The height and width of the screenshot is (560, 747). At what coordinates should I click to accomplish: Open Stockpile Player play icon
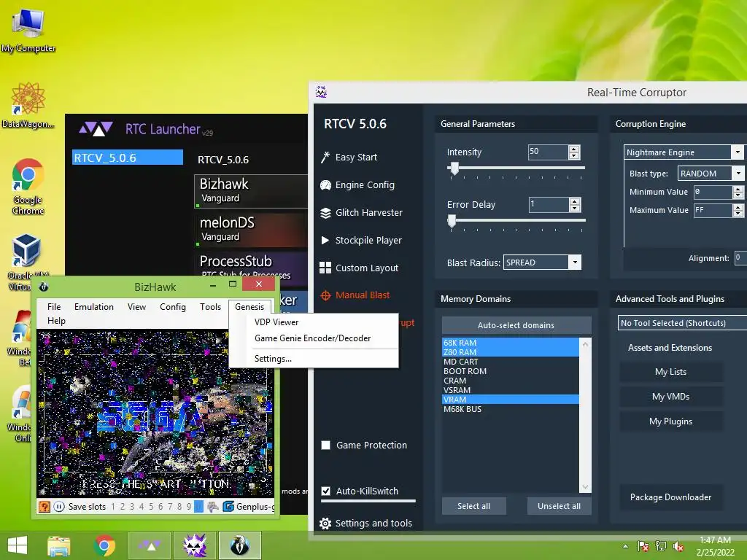point(325,241)
